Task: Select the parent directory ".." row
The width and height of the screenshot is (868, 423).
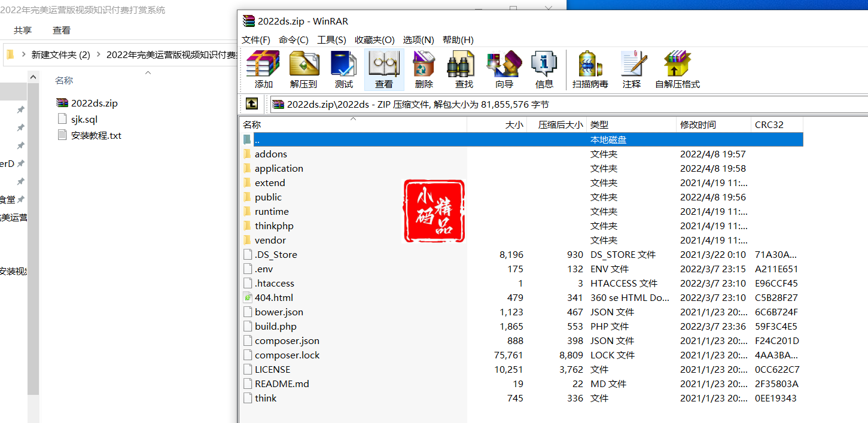Action: 521,139
